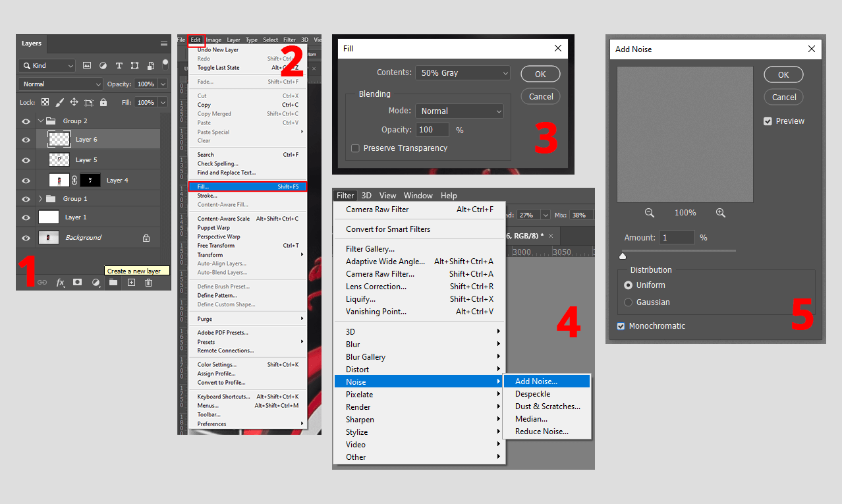Choose Fill... from the Edit menu

pos(248,186)
